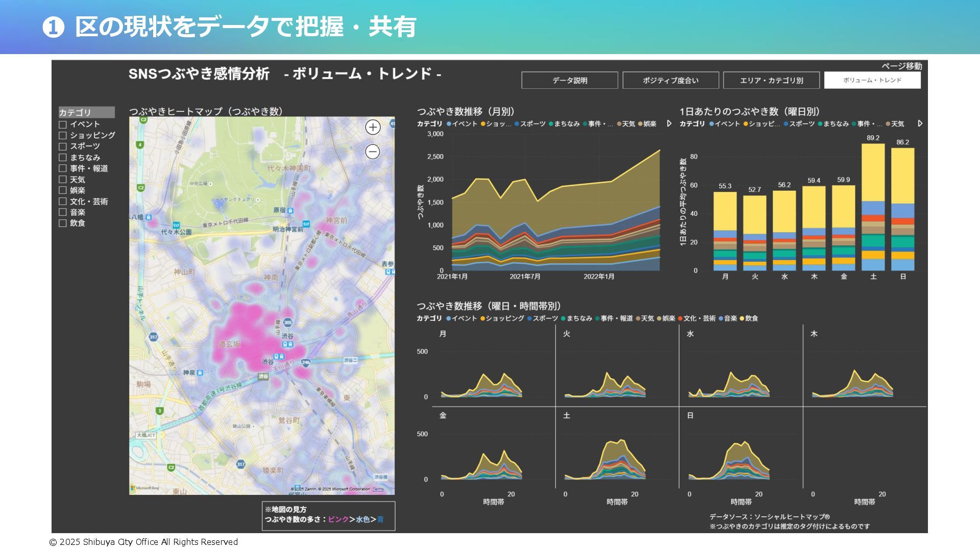Viewport: 980px width, 551px height.
Task: Zoom in on the heatmap map
Action: [373, 128]
